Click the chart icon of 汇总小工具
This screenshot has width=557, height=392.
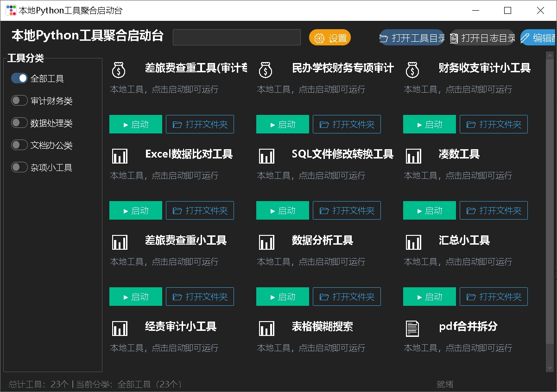[413, 242]
